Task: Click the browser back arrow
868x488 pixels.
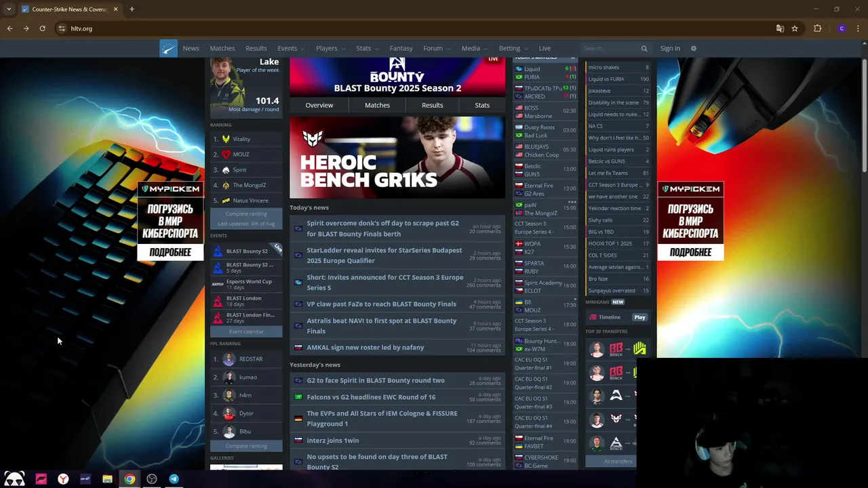Action: click(x=9, y=28)
